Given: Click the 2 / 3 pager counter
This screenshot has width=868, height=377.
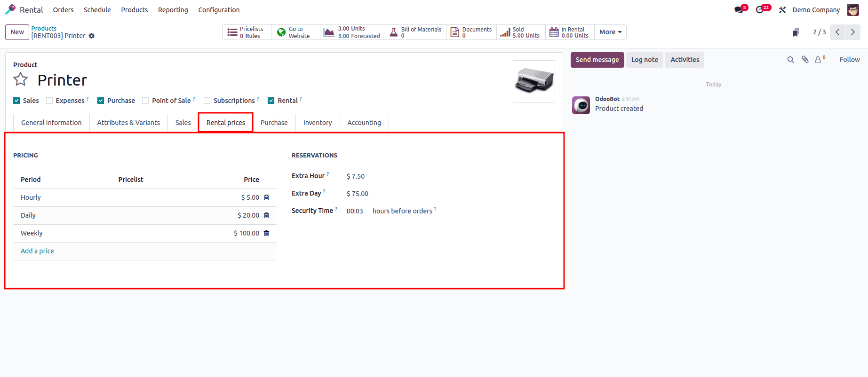Looking at the screenshot, I should 819,32.
